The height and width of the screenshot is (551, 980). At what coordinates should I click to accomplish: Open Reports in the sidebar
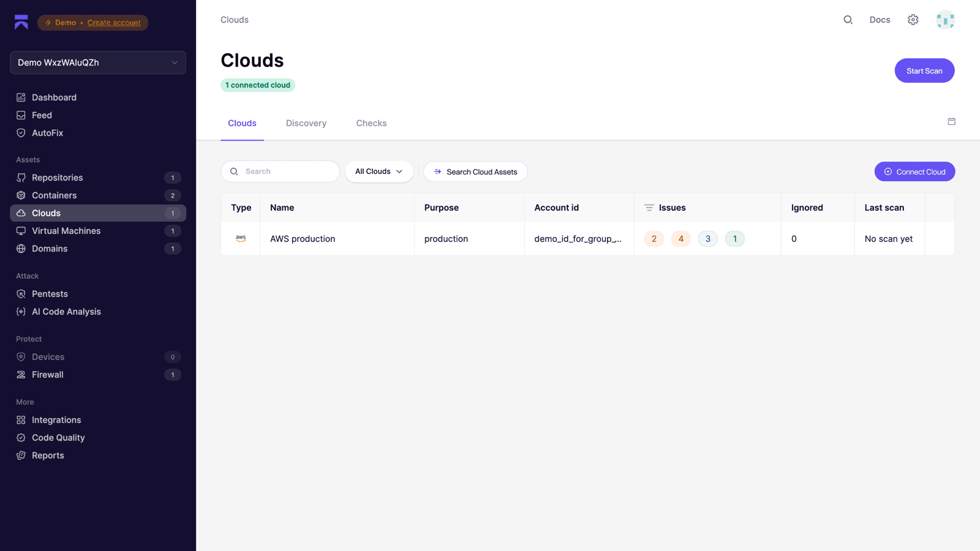coord(98,455)
